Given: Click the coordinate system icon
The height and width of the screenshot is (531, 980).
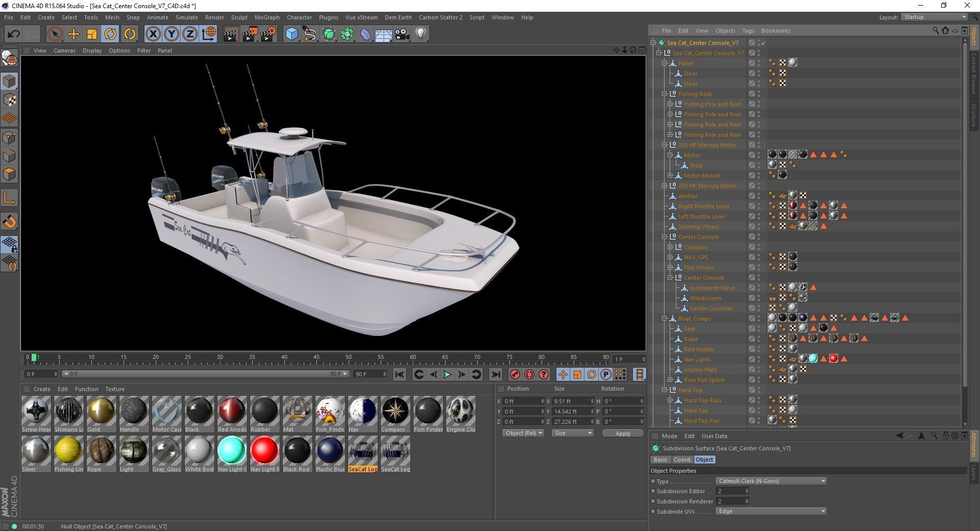Looking at the screenshot, I should [209, 34].
